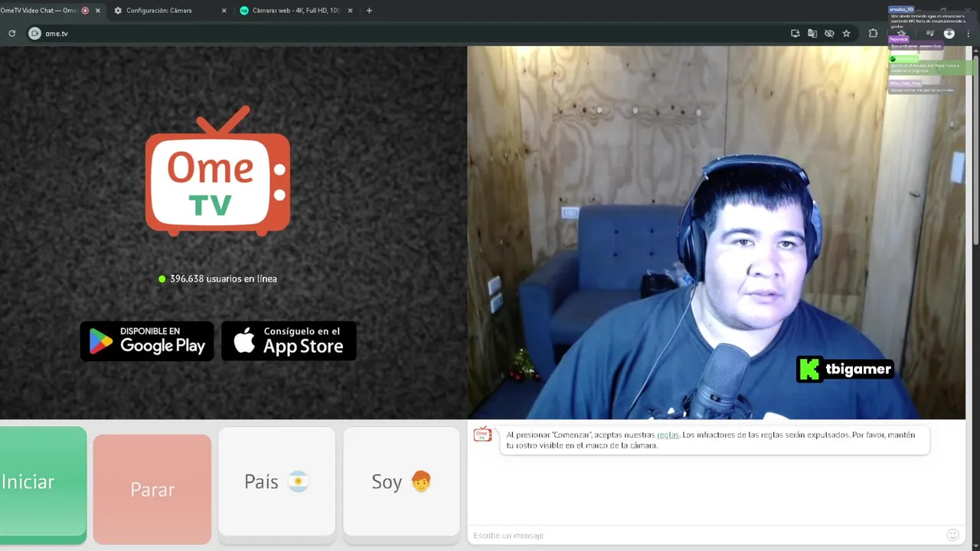Open the Chrome three-dot menu
The image size is (980, 551).
pyautogui.click(x=969, y=34)
